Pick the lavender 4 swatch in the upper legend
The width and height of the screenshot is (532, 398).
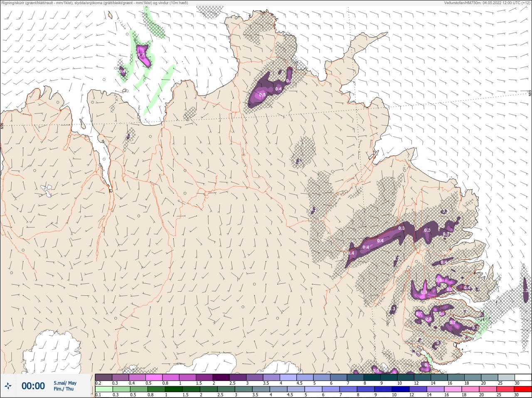point(288,377)
